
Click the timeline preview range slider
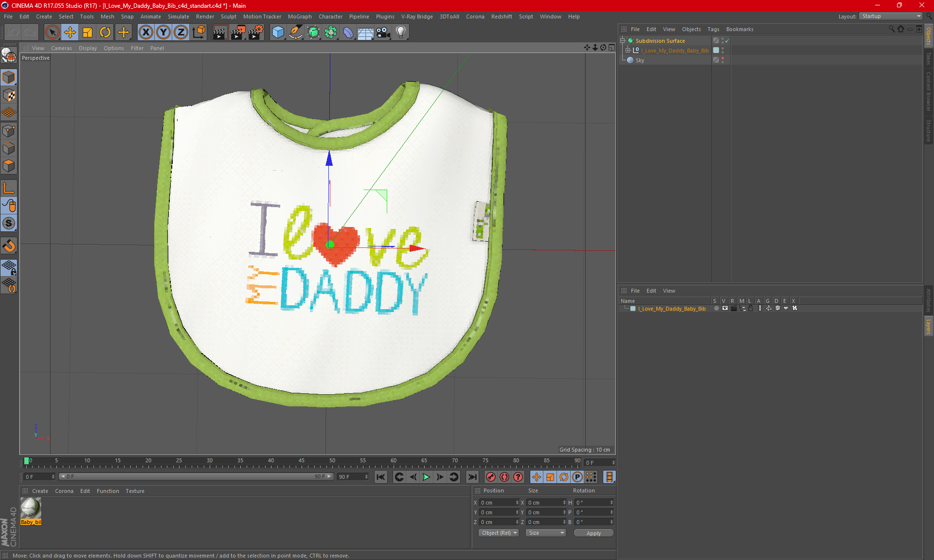click(196, 476)
